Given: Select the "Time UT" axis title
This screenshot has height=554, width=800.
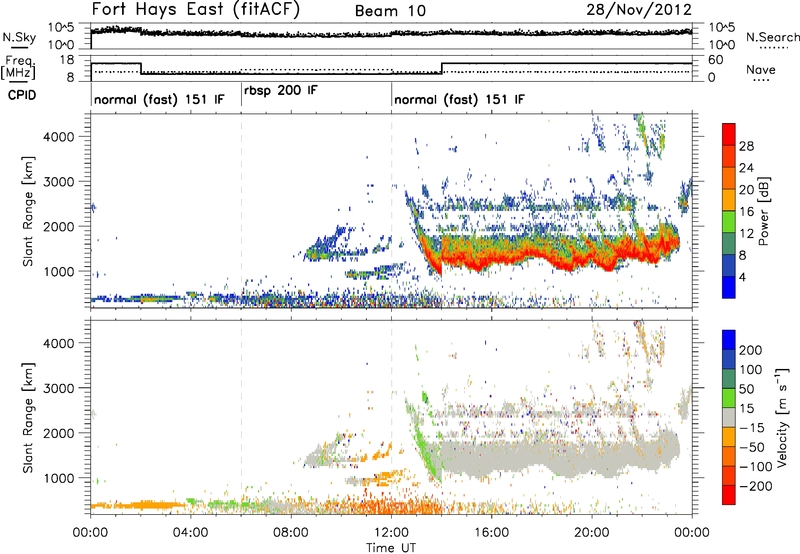Looking at the screenshot, I should coord(391,547).
